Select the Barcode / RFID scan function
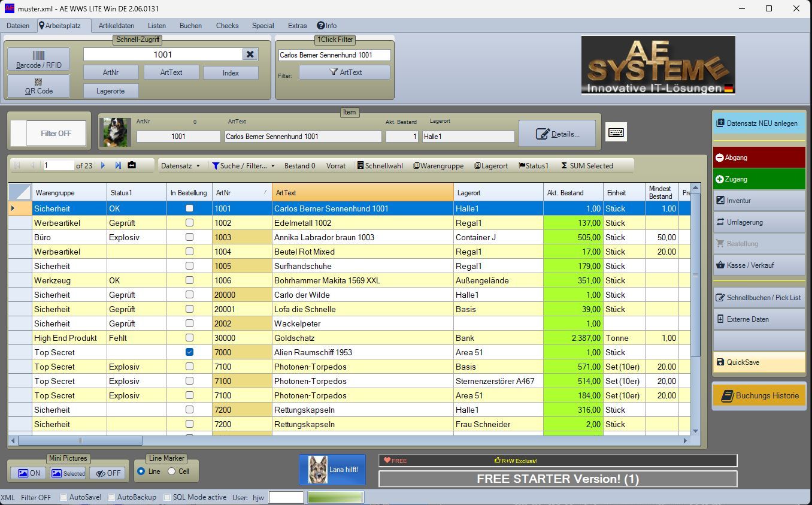This screenshot has width=812, height=505. pyautogui.click(x=38, y=58)
